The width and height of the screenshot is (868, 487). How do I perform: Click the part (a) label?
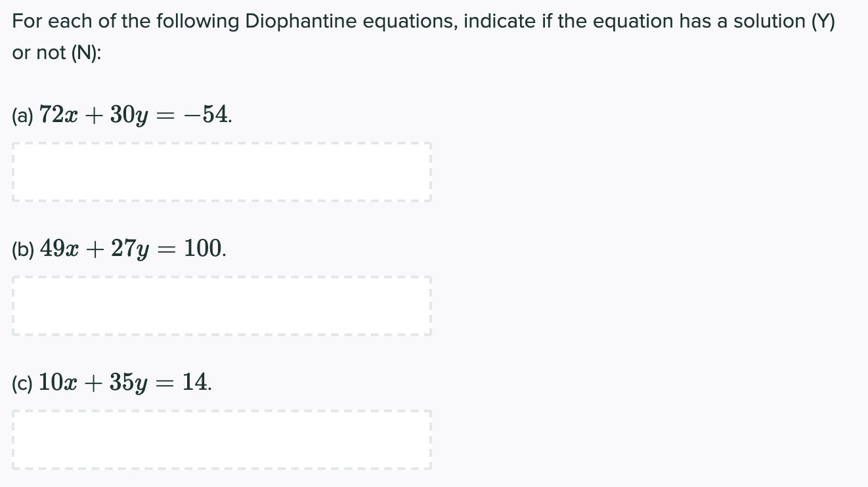click(22, 116)
